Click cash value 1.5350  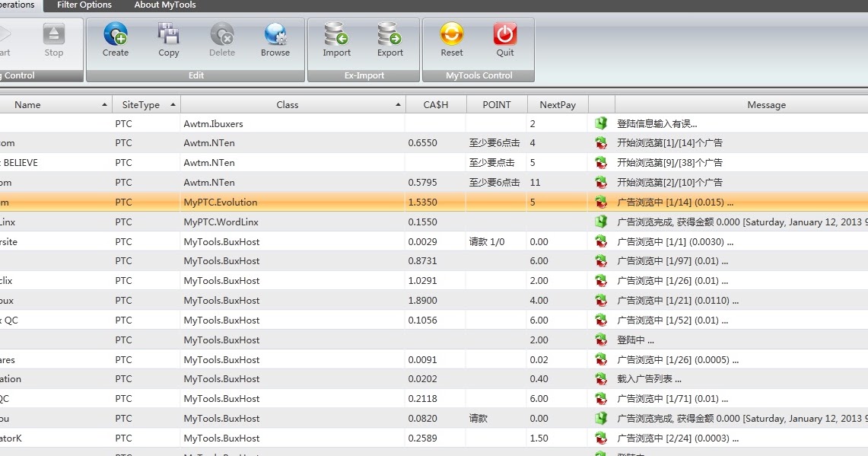(422, 202)
